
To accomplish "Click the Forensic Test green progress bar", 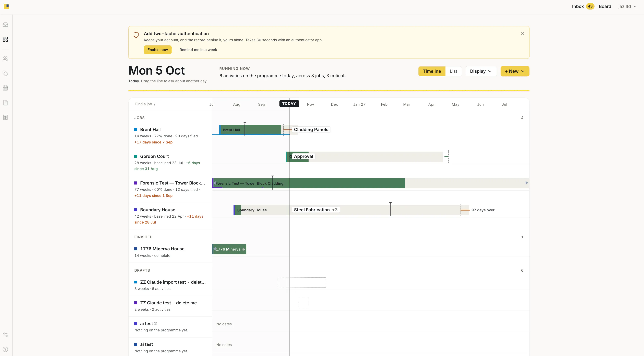I will [x=309, y=183].
